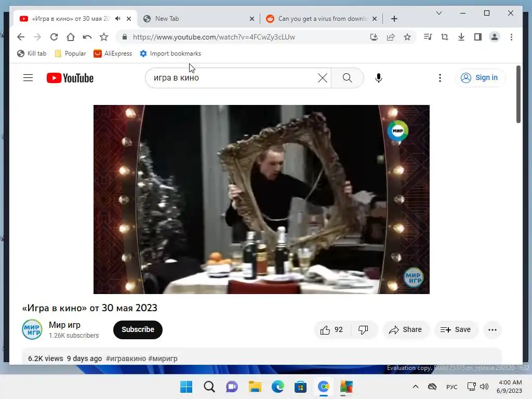The image size is (532, 399).
Task: Like the video (92 likes)
Action: [331, 329]
